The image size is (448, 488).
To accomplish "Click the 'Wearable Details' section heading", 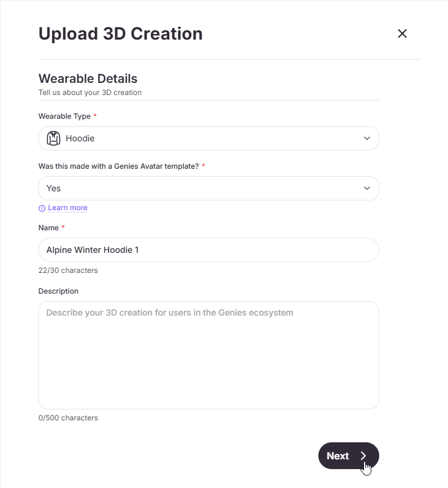I will [x=88, y=79].
